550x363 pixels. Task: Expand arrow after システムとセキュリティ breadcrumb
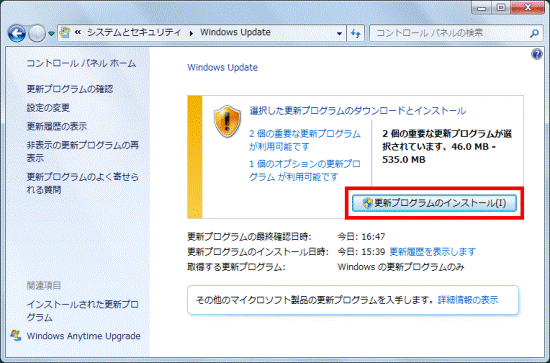point(191,33)
